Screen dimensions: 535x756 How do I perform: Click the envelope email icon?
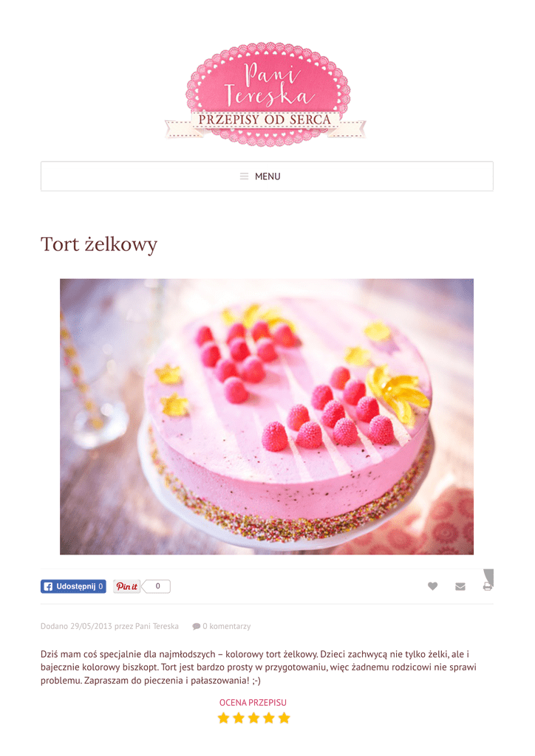coord(460,586)
